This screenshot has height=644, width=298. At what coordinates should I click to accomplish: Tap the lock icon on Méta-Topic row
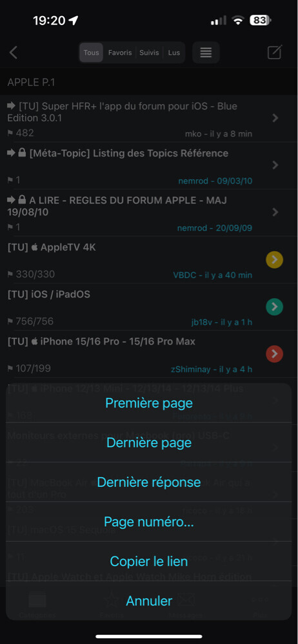[x=23, y=153]
